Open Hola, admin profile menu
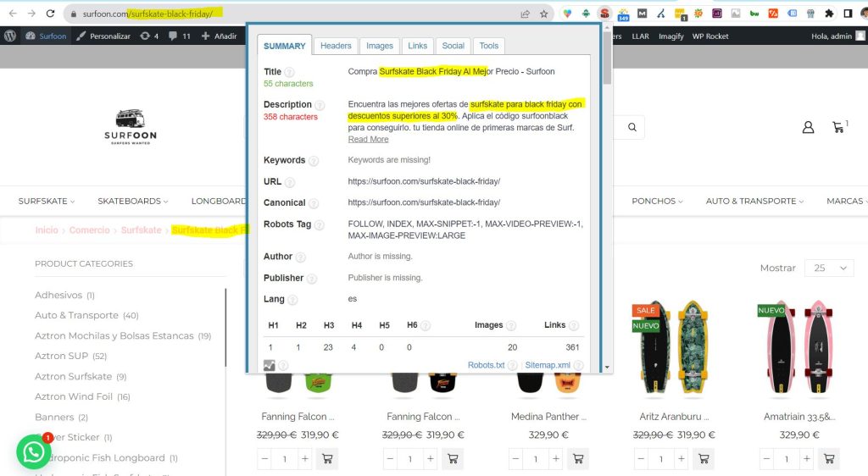 click(837, 36)
